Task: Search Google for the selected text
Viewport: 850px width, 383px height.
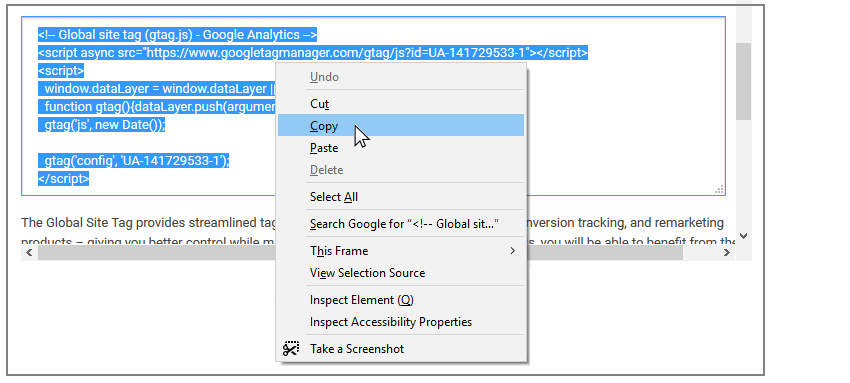Action: point(401,224)
